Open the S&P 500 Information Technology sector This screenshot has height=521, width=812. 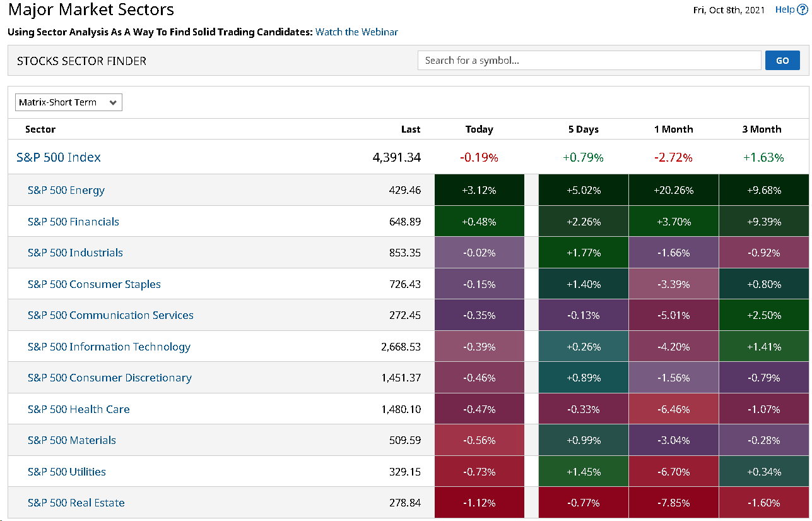click(x=109, y=347)
